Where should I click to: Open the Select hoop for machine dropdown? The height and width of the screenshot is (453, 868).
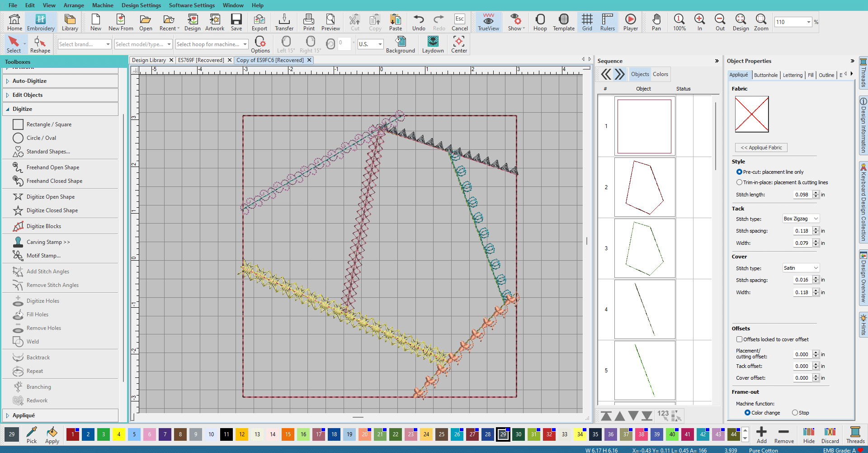[212, 44]
